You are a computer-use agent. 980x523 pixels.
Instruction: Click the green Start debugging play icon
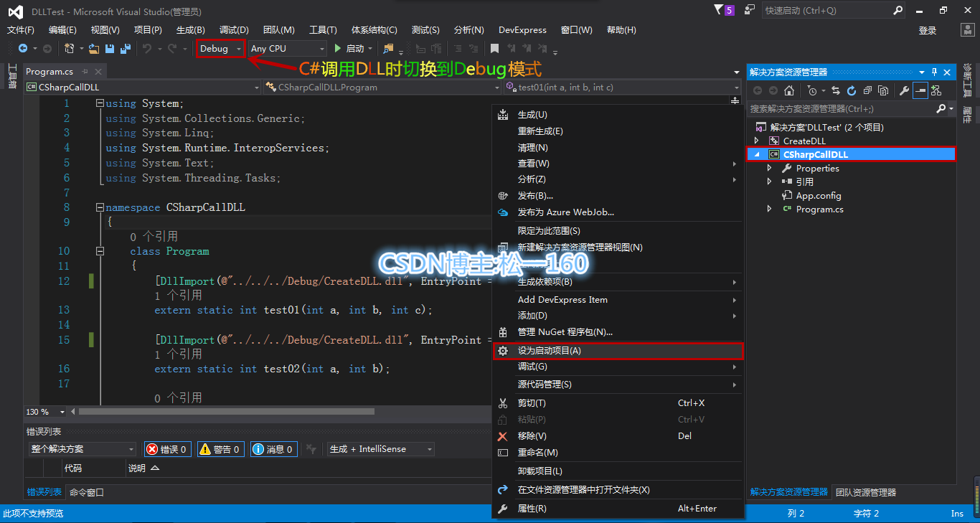(x=338, y=48)
